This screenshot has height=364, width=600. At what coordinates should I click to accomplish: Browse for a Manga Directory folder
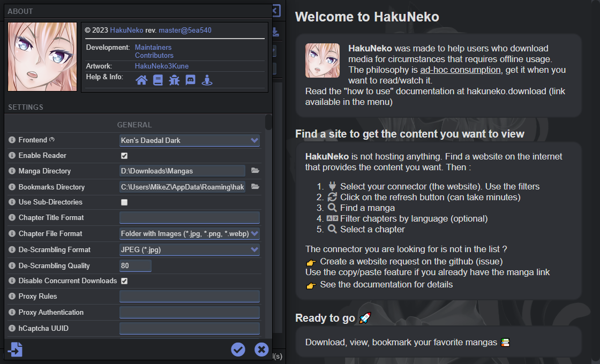[255, 170]
